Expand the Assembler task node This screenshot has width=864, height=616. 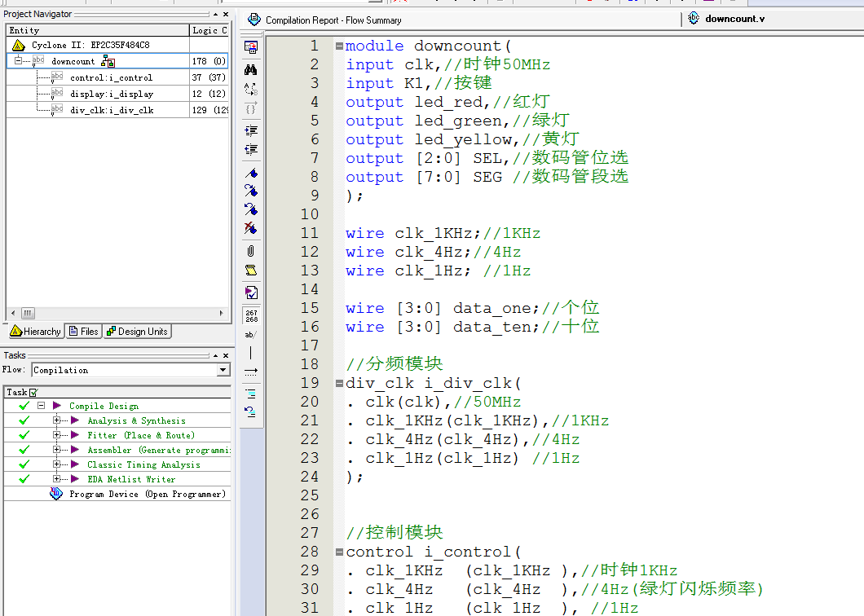click(x=56, y=450)
